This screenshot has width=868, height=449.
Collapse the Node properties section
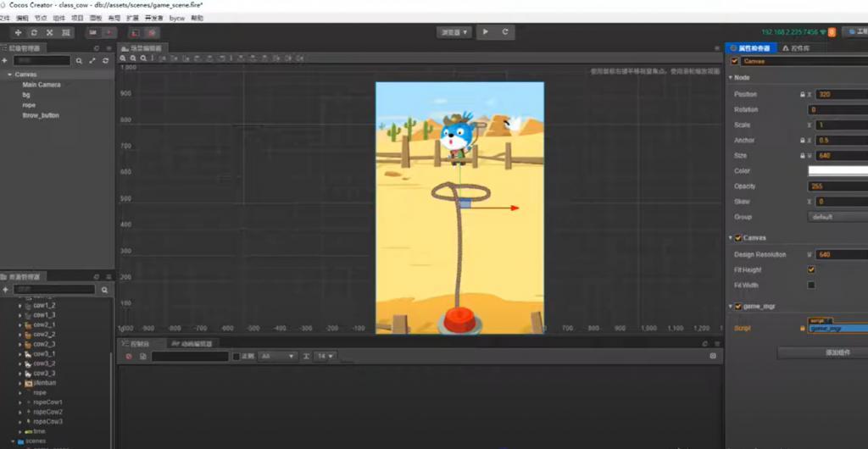coord(731,78)
